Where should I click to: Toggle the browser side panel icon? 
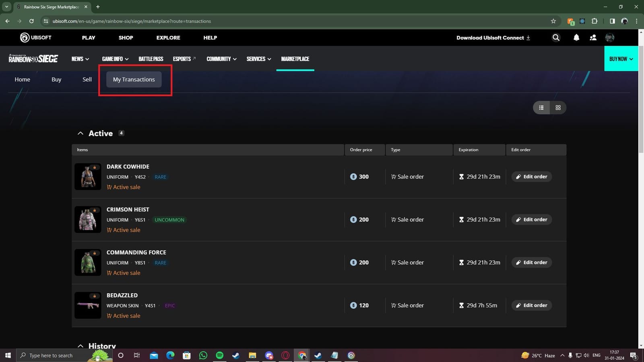[x=612, y=21]
